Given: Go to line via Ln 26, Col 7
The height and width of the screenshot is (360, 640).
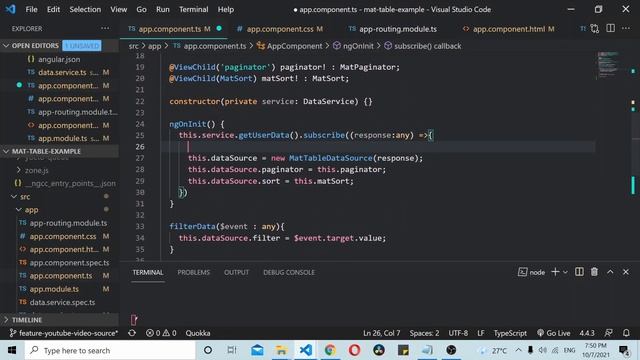Looking at the screenshot, I should click(x=382, y=333).
